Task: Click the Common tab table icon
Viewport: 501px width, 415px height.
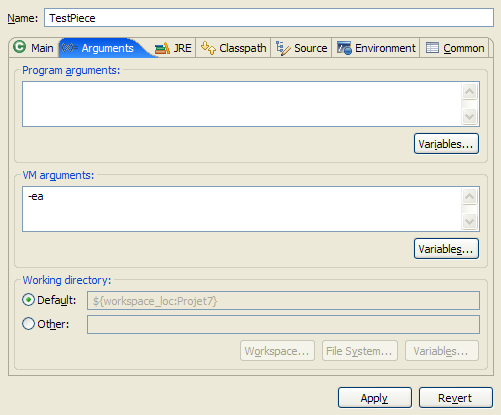Action: pyautogui.click(x=432, y=48)
